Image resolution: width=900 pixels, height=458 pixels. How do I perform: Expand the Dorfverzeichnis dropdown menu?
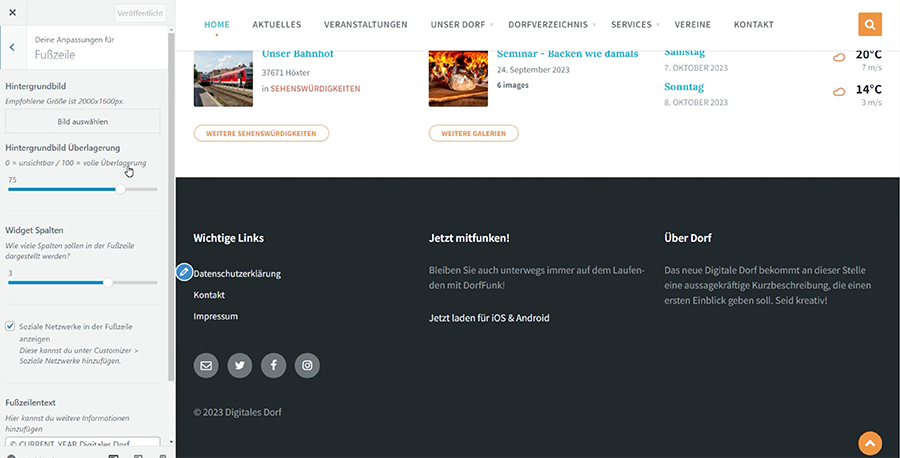click(x=548, y=24)
